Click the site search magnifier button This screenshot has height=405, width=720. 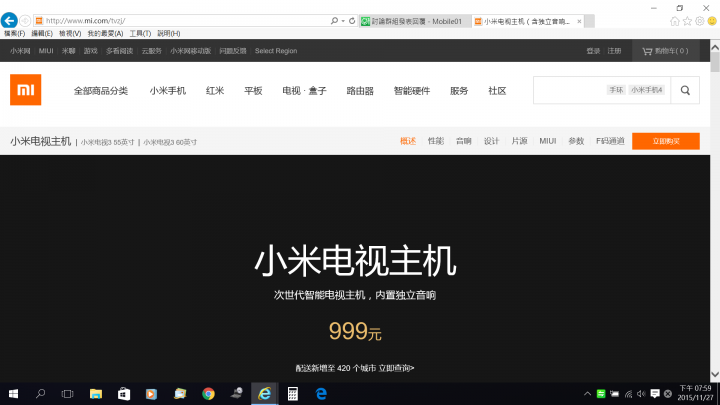(x=685, y=90)
